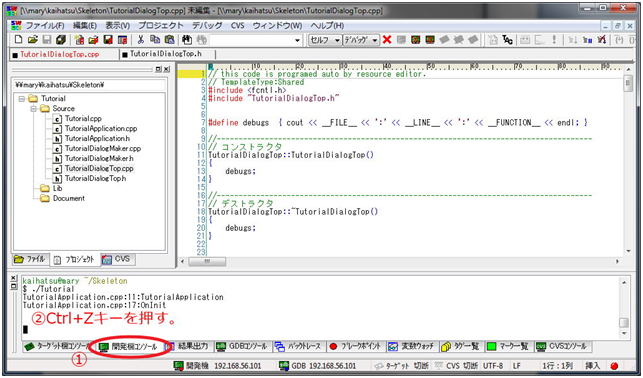The width and height of the screenshot is (643, 378).
Task: Click the crossed-out red marker icon
Action: (602, 40)
